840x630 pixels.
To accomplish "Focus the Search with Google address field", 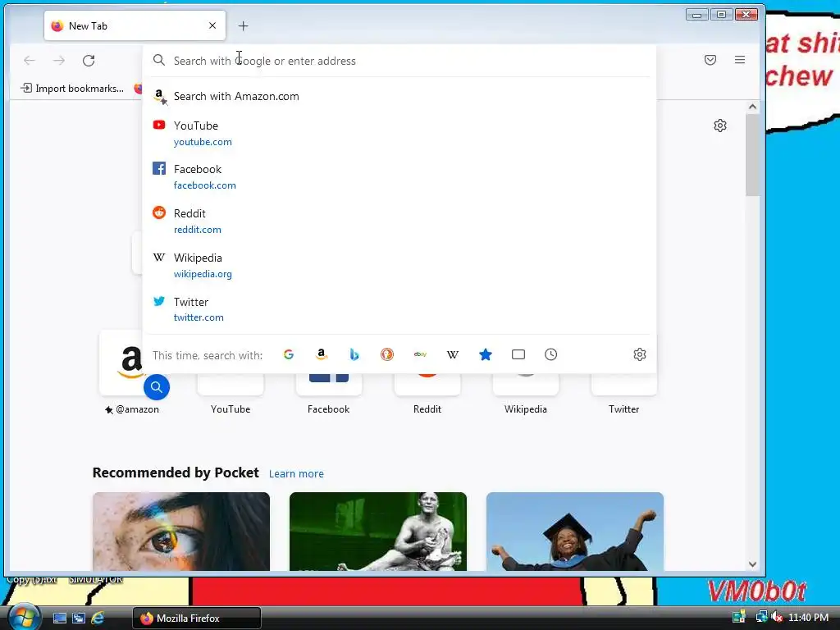I will (399, 61).
